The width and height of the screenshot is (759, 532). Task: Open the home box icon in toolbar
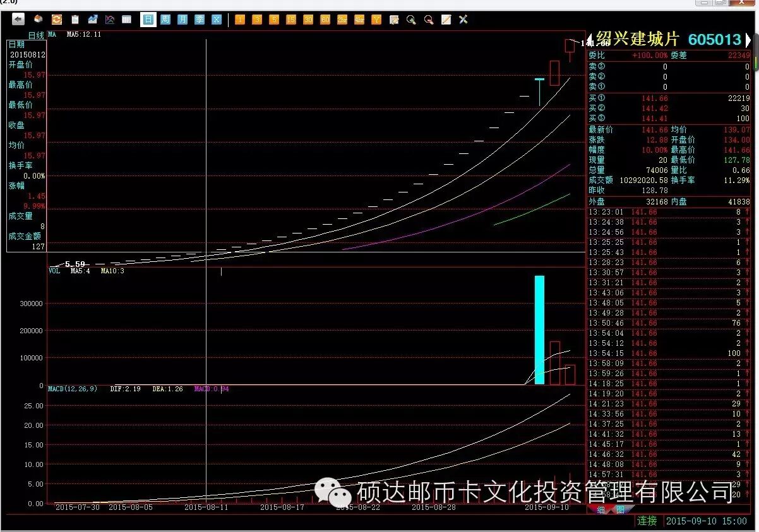tap(39, 20)
